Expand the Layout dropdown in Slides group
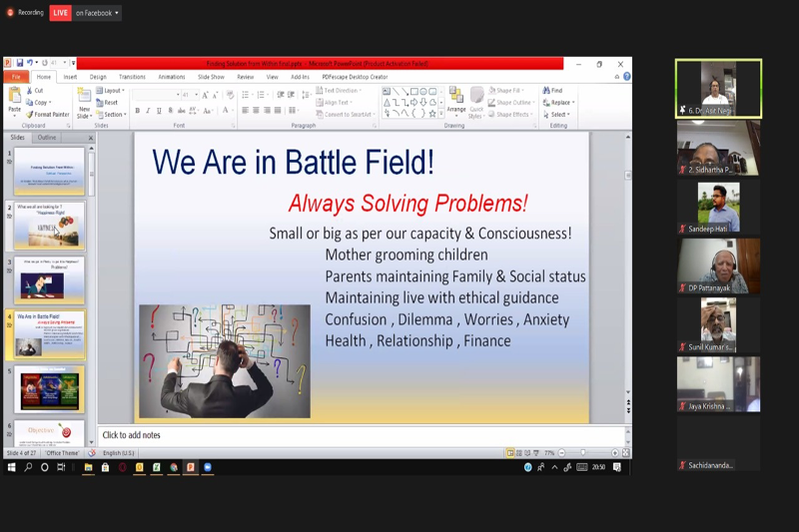Image resolution: width=799 pixels, height=532 pixels. 112,91
